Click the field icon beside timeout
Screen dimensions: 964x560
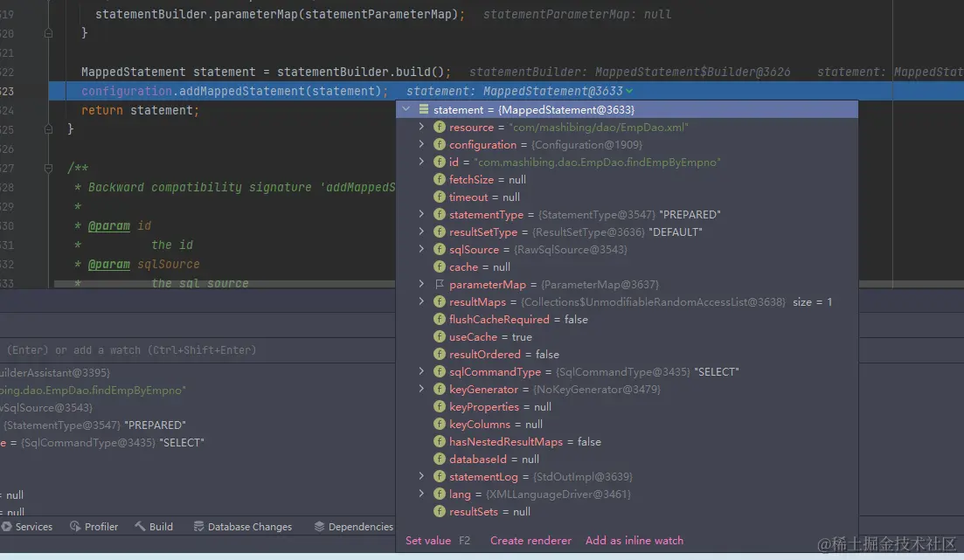pos(439,197)
